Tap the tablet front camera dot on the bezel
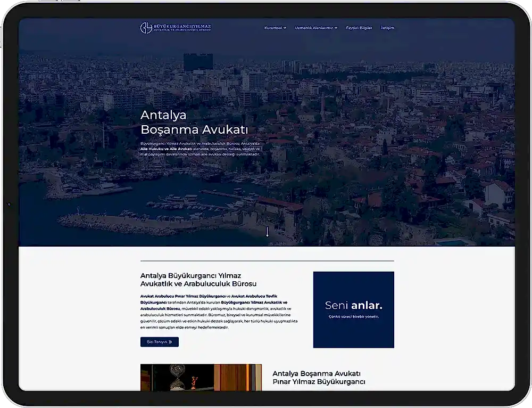The image size is (532, 408). (x=9, y=204)
